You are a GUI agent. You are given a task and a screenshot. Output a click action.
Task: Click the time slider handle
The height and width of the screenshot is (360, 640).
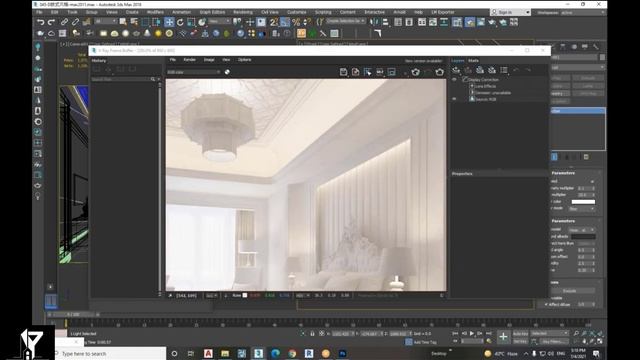[74, 315]
